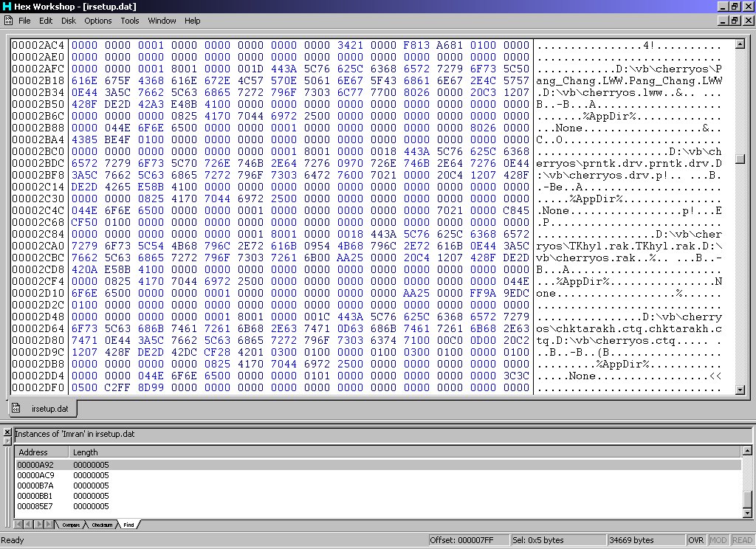756x549 pixels.
Task: Click the offset label 00002B6C
Action: coord(38,116)
